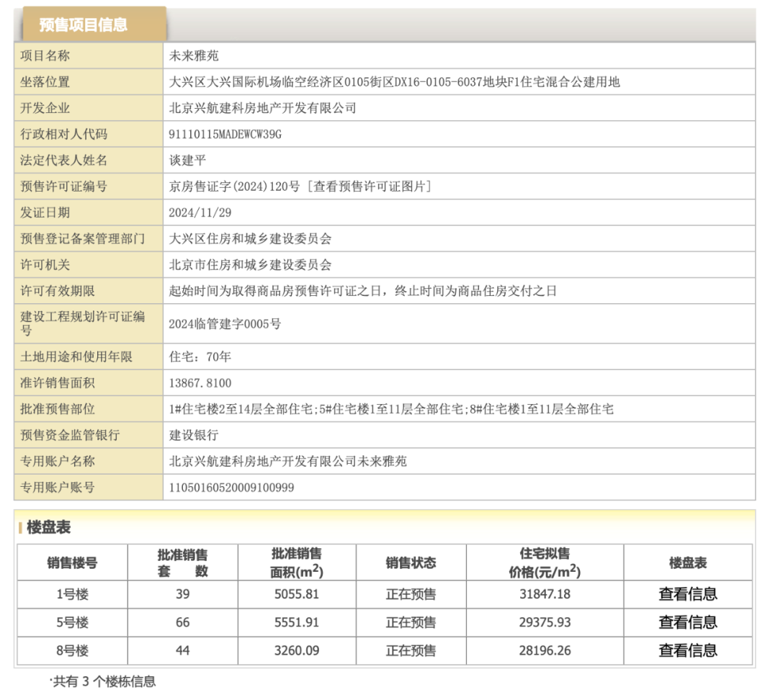Click 正在预售 status for 8号楼
Screen dimensions: 778x700
pos(411,651)
